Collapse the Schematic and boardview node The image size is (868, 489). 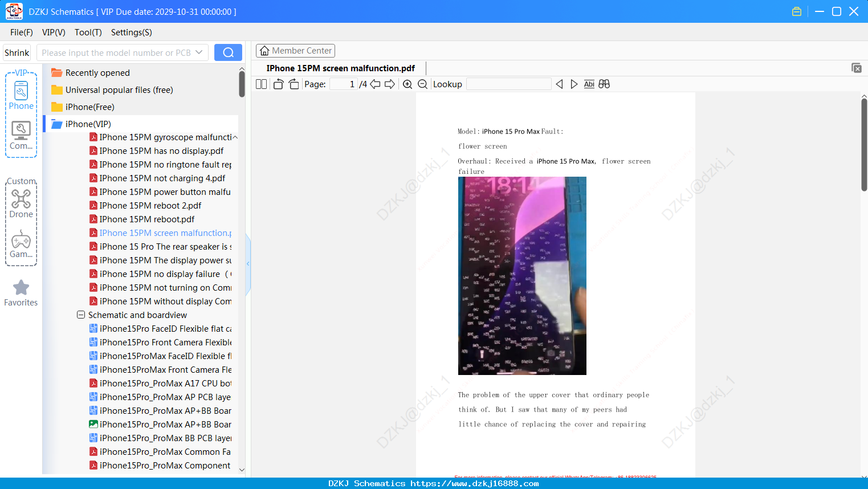tap(81, 315)
